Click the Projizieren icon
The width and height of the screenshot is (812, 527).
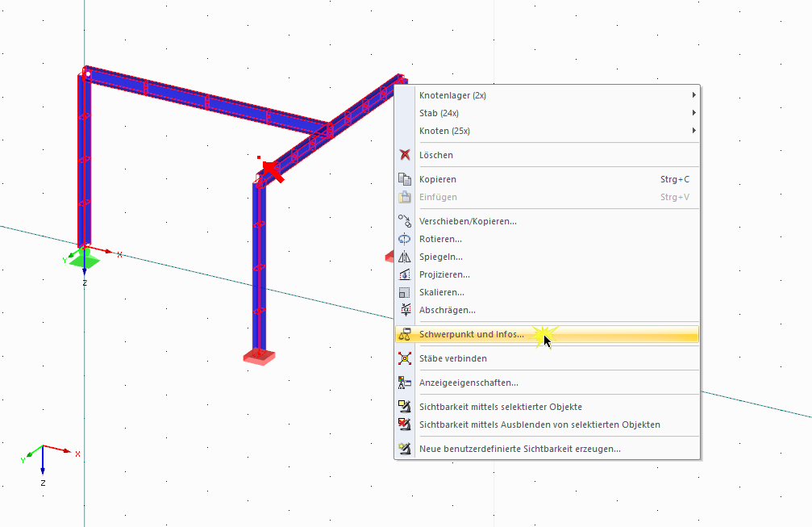(405, 274)
